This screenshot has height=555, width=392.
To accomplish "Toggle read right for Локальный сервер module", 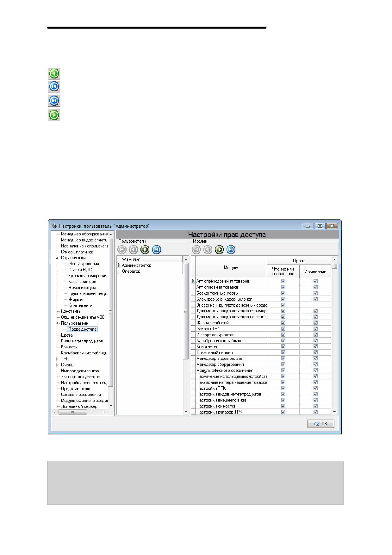I will pos(283,352).
